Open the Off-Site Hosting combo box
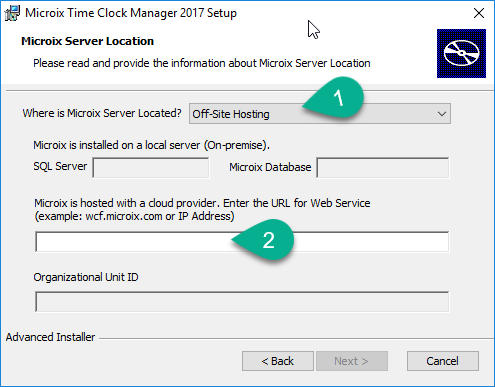The width and height of the screenshot is (495, 387). (320, 114)
